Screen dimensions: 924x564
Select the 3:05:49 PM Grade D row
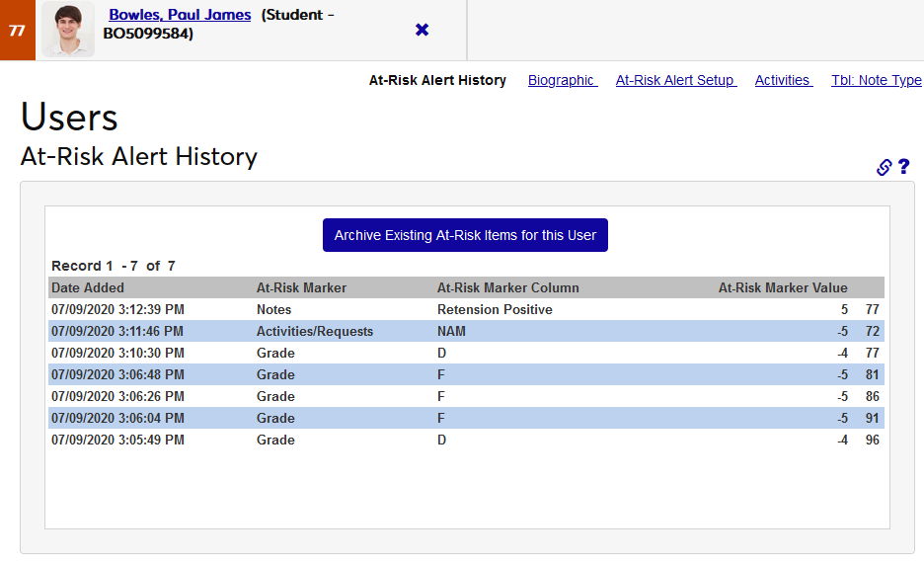click(466, 440)
